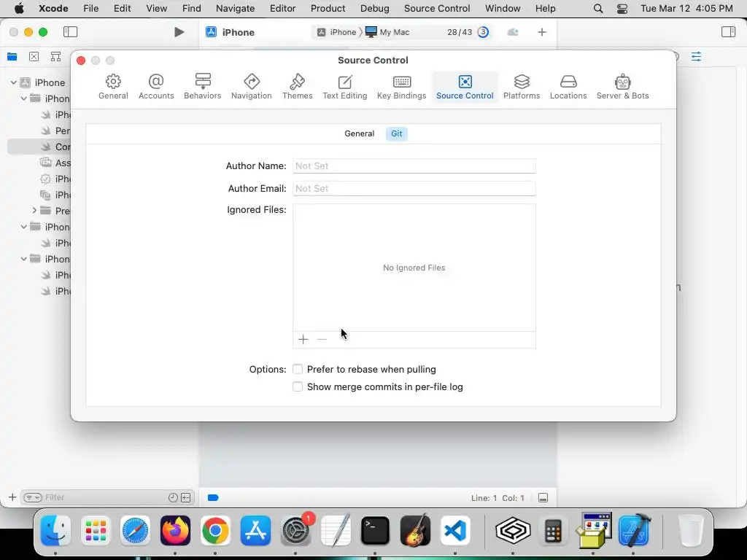This screenshot has height=560, width=747.
Task: Launch Visual Studio Code from the Dock
Action: (455, 531)
